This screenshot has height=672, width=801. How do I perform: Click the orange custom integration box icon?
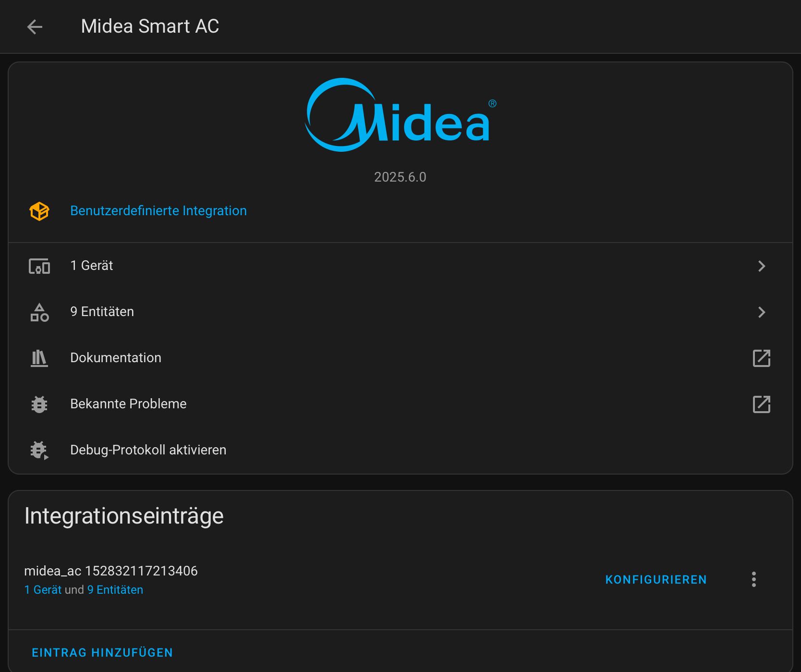(x=39, y=211)
